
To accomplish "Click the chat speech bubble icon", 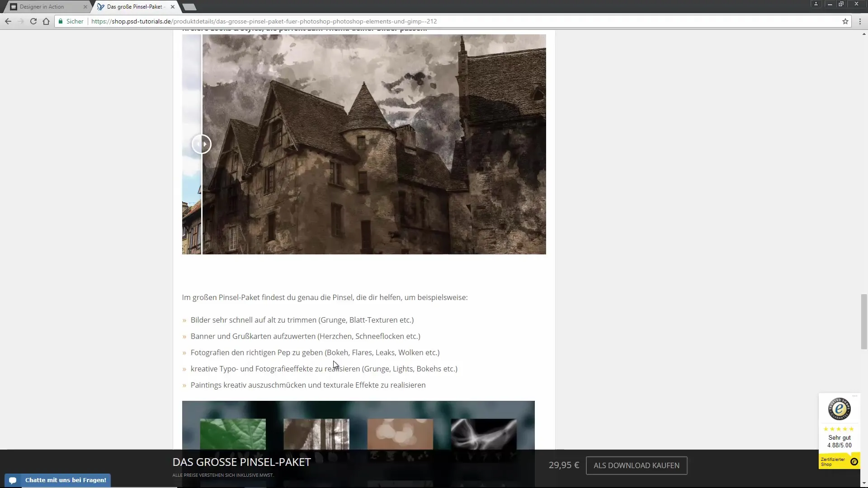I will (x=13, y=480).
